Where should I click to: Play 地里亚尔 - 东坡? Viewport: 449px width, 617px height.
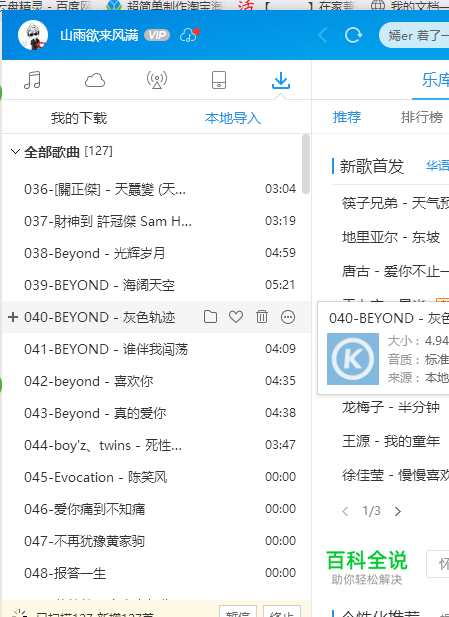pyautogui.click(x=391, y=237)
